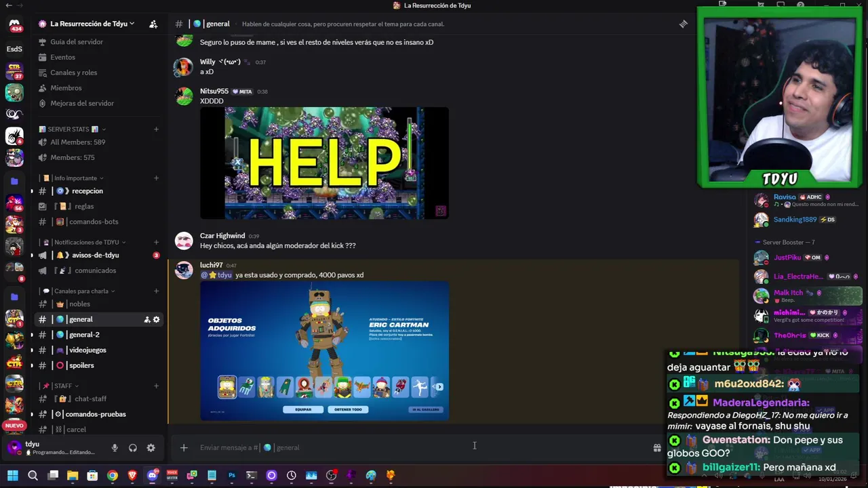Switch to the comandos-bots channel

coord(99,222)
